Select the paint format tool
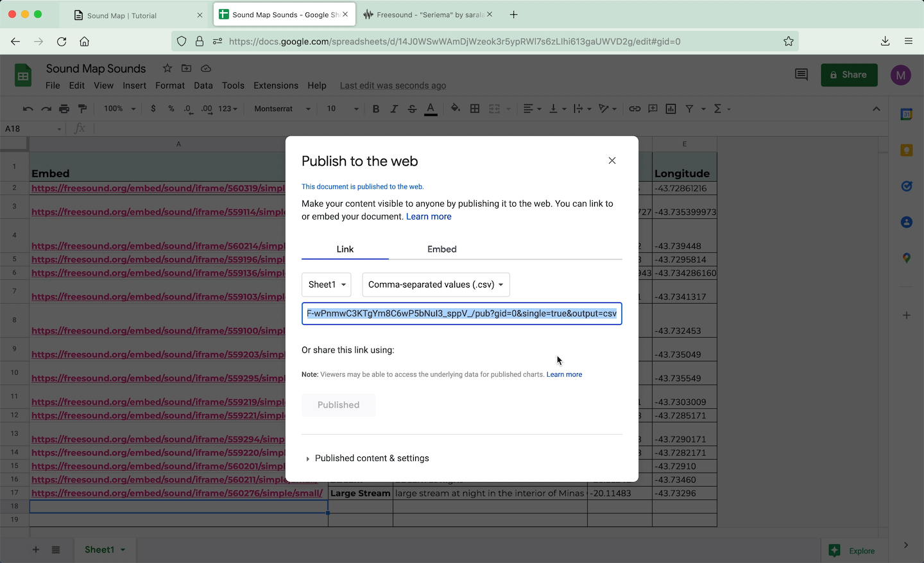Image resolution: width=924 pixels, height=563 pixels. [82, 109]
